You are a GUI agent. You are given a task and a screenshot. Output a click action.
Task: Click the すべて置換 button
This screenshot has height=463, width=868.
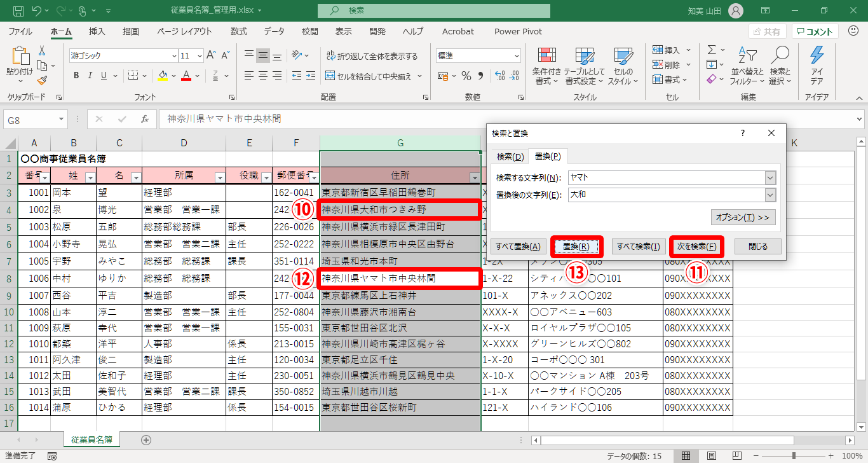pyautogui.click(x=518, y=247)
